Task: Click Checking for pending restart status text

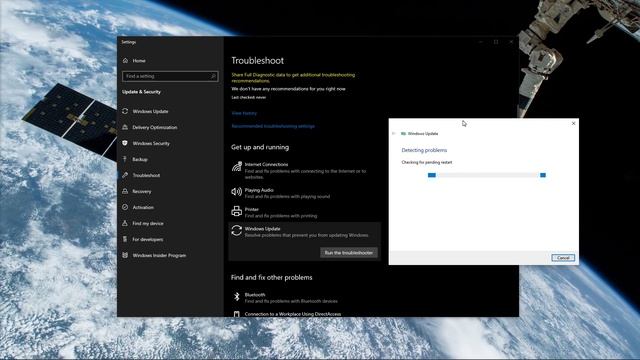Action: tap(427, 162)
